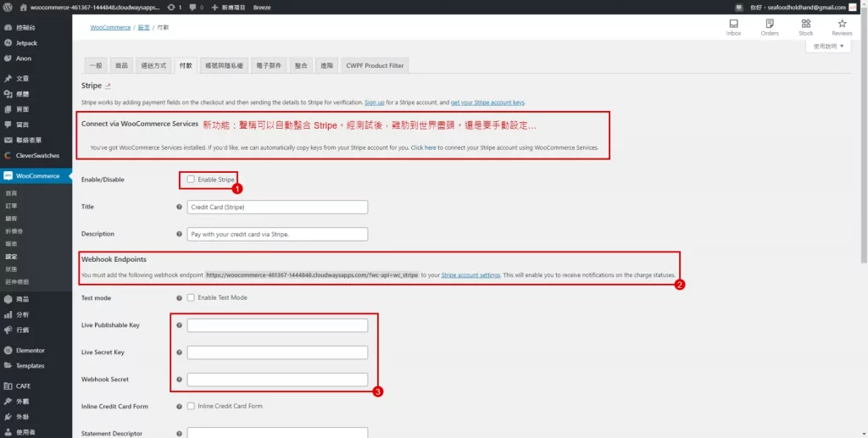Focus the Webhook Secret field
This screenshot has width=868, height=438.
[x=277, y=380]
